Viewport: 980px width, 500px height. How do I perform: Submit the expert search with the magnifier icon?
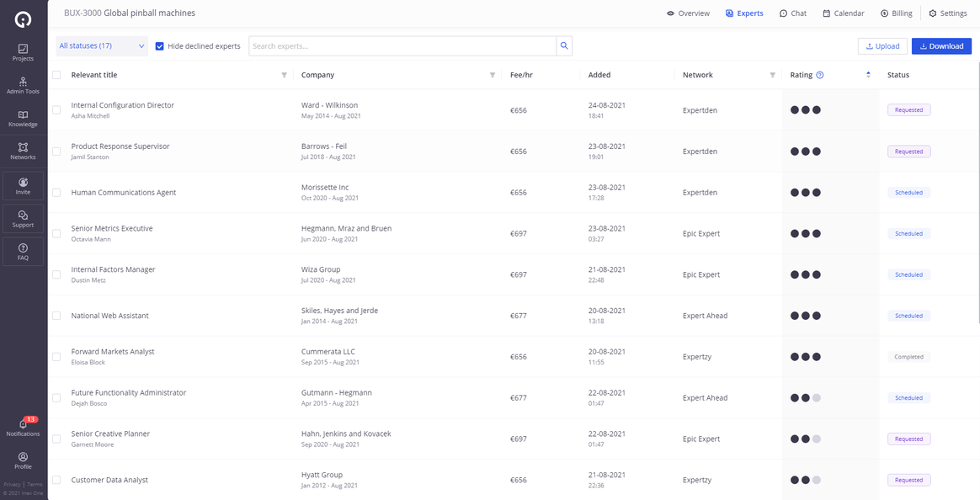[x=563, y=45]
